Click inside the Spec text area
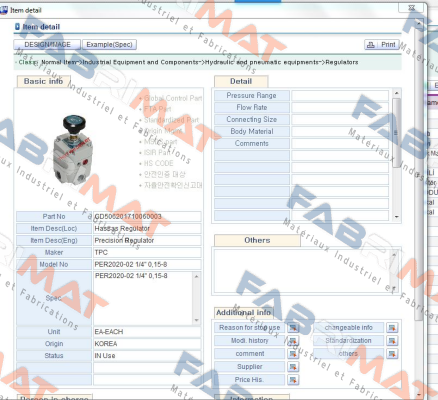The height and width of the screenshot is (400, 438). pos(143,298)
